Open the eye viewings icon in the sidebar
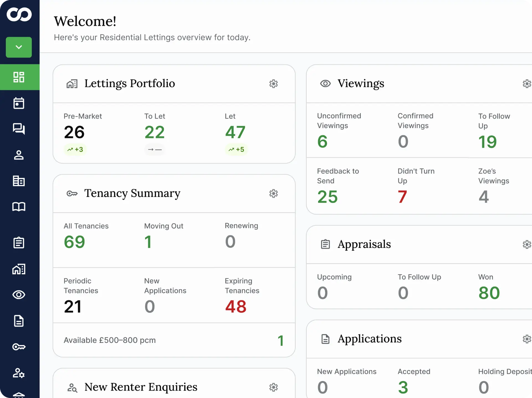Screen dimensions: 532x398 coord(19,295)
